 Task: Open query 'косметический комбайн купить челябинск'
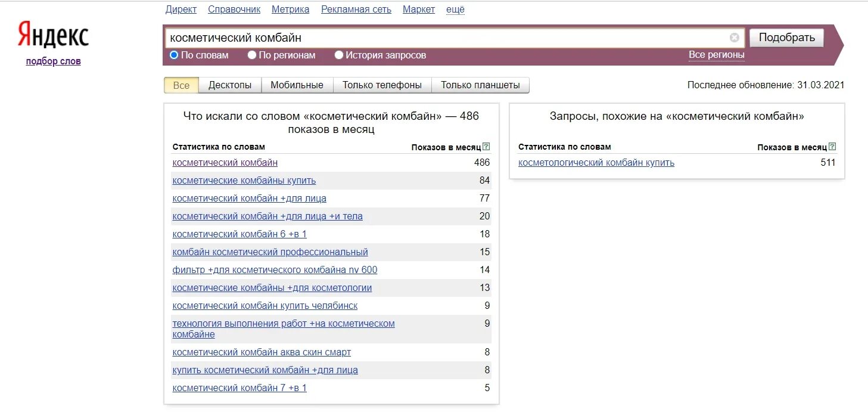tap(265, 306)
